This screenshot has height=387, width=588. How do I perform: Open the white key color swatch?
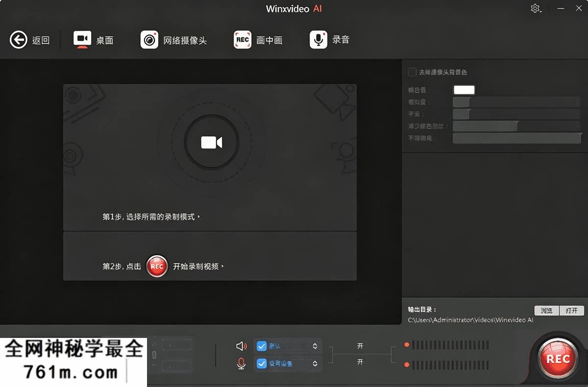pos(464,90)
